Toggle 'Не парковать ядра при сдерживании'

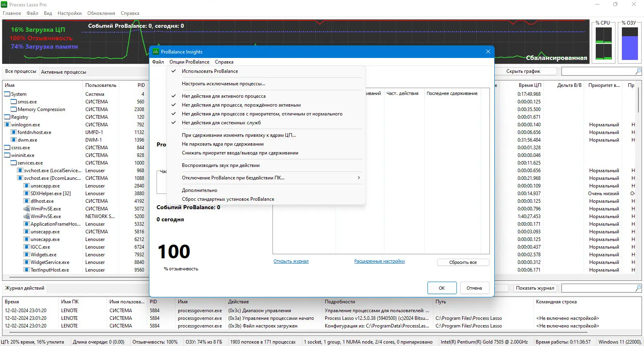pos(266,144)
